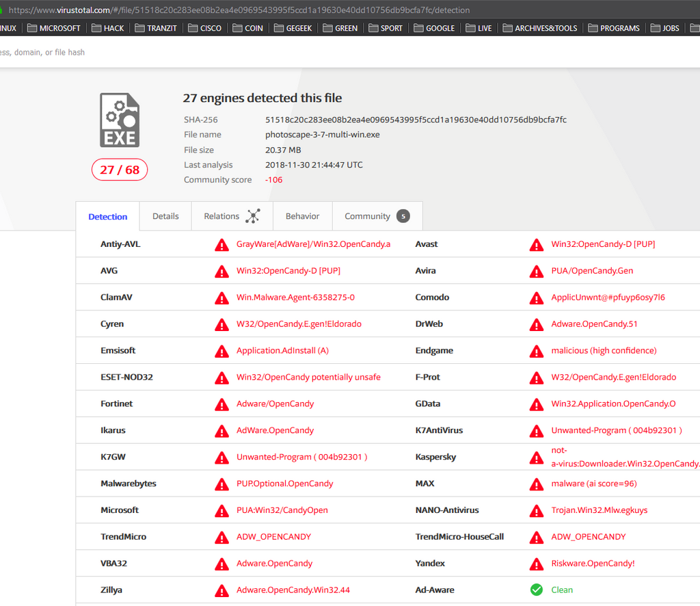Open the Relations tab

[x=232, y=216]
